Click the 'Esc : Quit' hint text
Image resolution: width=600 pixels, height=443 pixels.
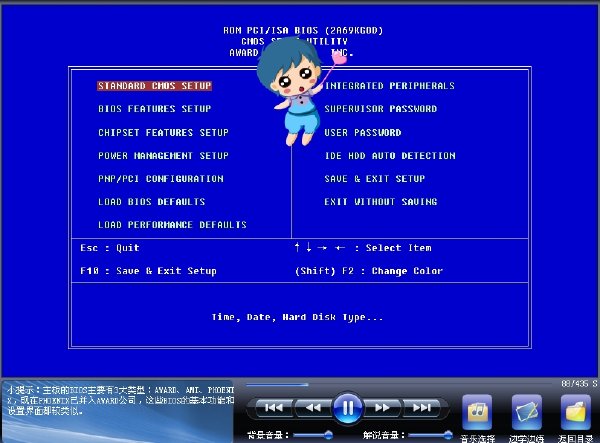pos(110,248)
